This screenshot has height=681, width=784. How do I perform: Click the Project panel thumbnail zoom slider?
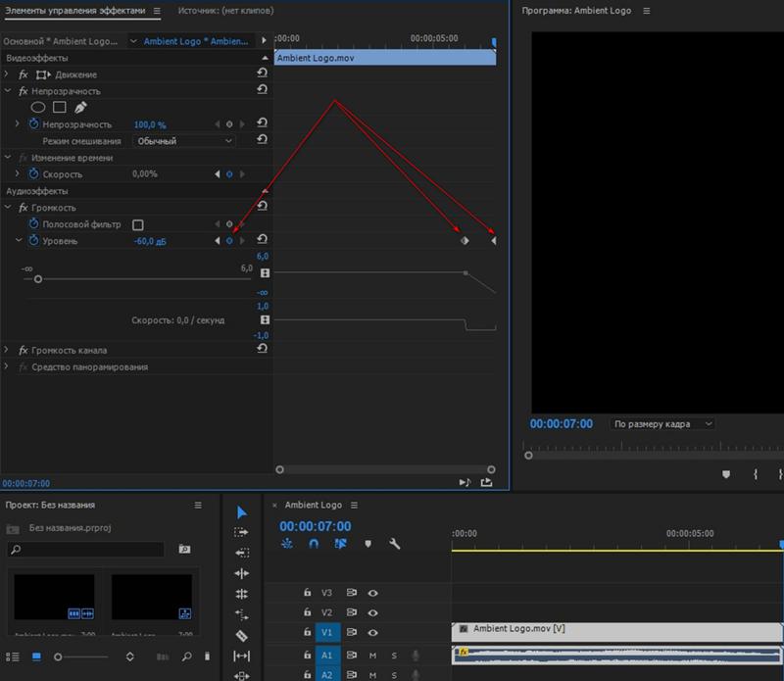coord(58,657)
